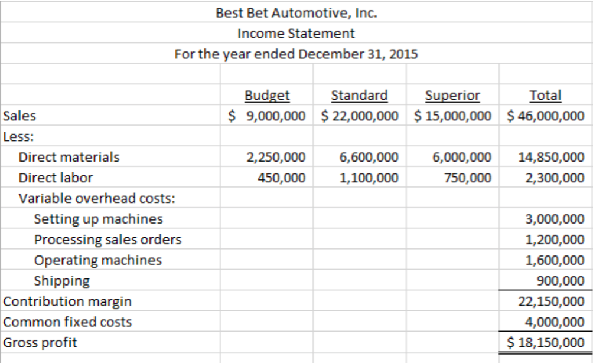This screenshot has height=364, width=593.
Task: Select the 'Gross profit' label
Action: click(40, 343)
